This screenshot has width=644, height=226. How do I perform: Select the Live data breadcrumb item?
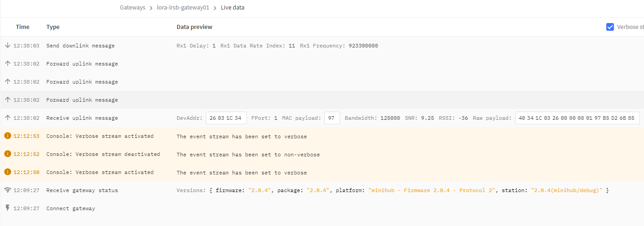click(232, 8)
